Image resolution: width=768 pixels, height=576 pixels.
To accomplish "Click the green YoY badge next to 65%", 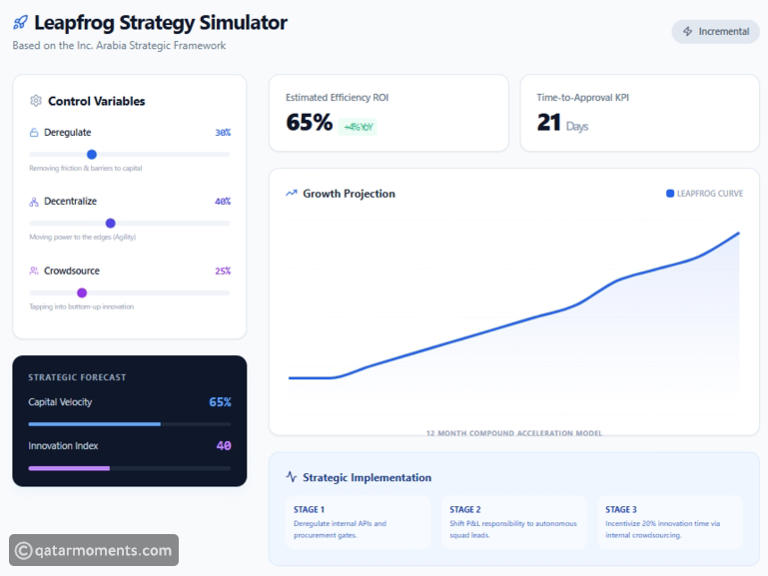I will pos(358,127).
